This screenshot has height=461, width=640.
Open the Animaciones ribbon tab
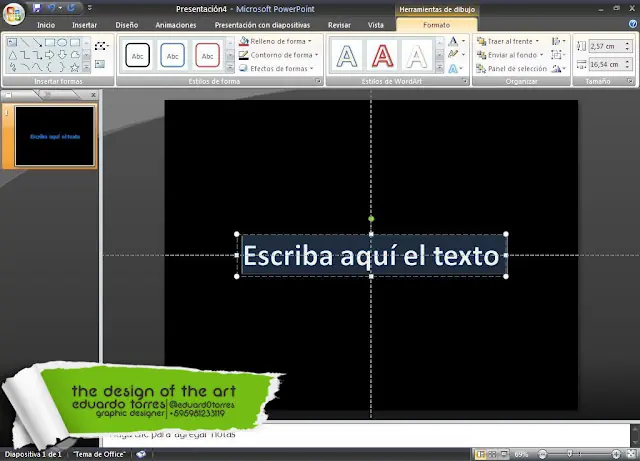click(x=176, y=24)
